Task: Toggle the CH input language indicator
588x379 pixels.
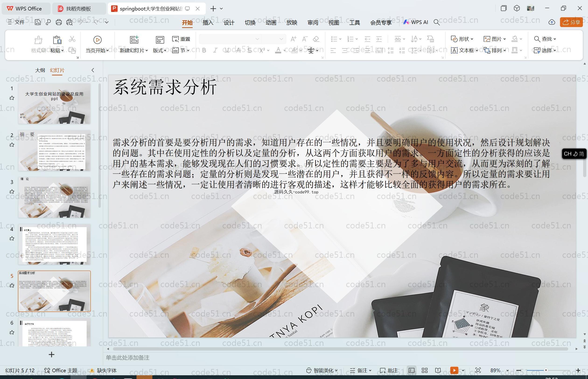Action: [x=574, y=154]
